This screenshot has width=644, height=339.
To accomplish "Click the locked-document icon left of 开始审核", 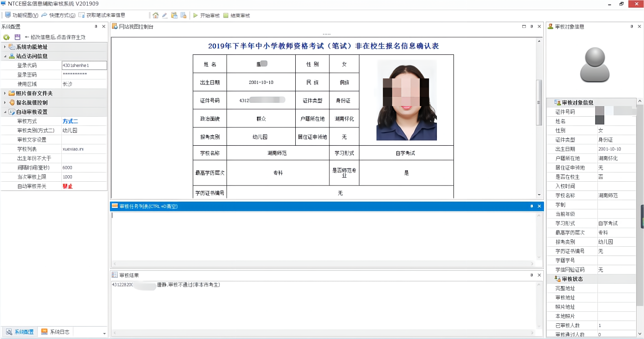I will (x=183, y=15).
